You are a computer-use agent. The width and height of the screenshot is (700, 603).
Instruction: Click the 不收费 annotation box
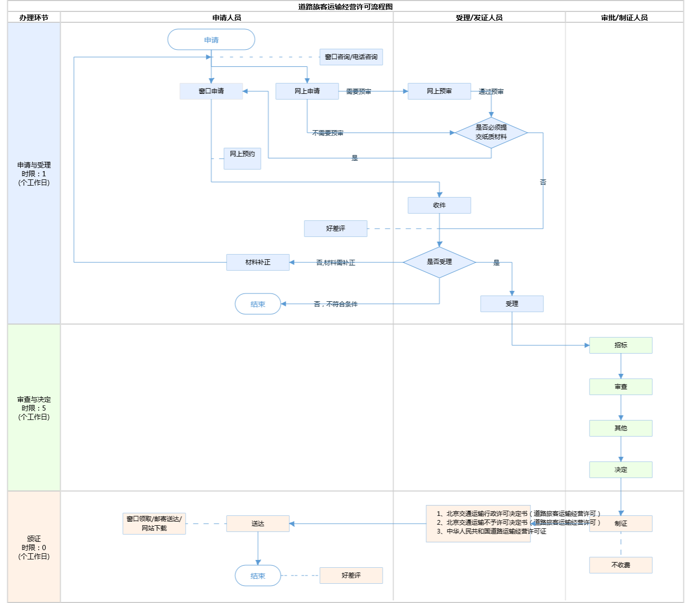click(x=621, y=565)
